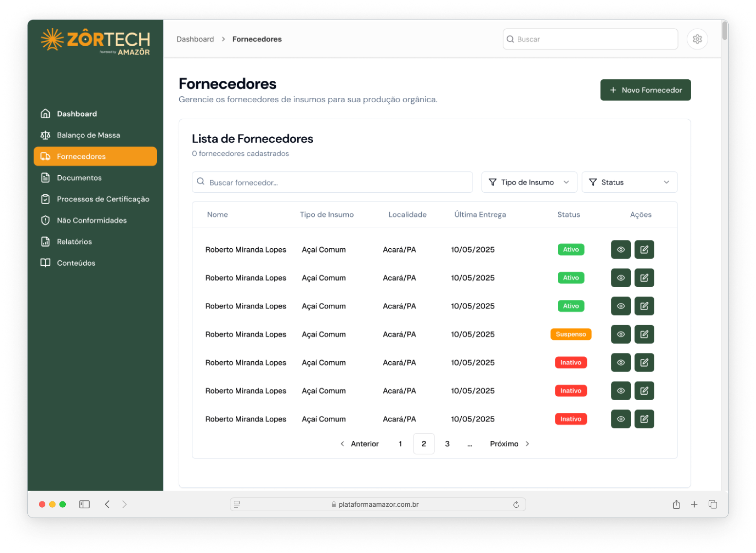The width and height of the screenshot is (756, 553).
Task: Toggle the browser sidebar icon
Action: coord(84,504)
